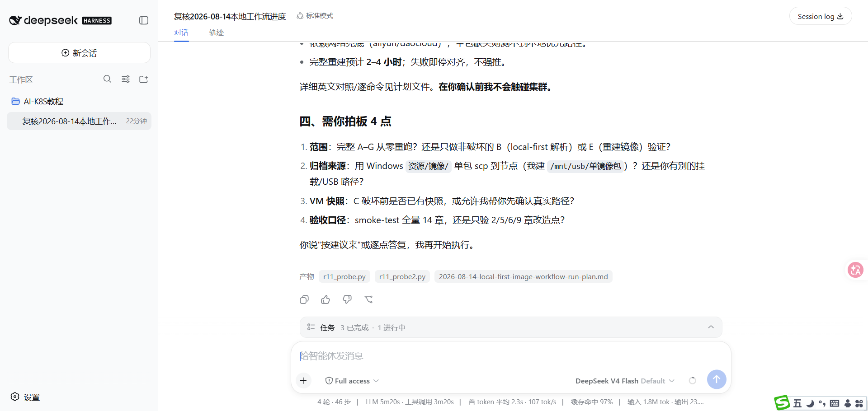Click the 缓存命中 97% status text
This screenshot has width=868, height=411.
pyautogui.click(x=592, y=402)
